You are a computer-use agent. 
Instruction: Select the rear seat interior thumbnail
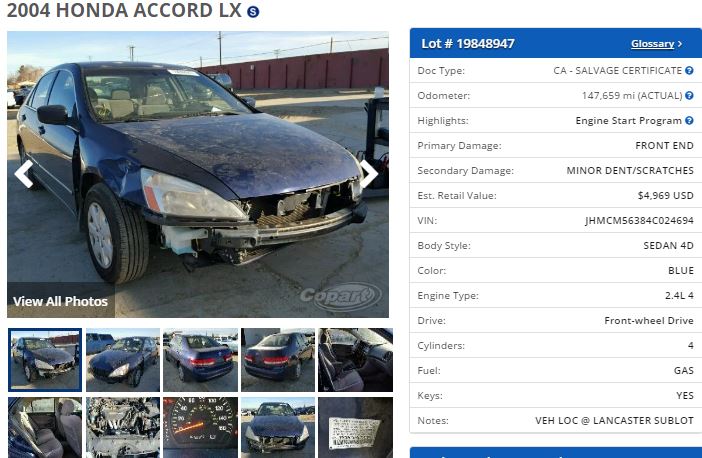45,428
